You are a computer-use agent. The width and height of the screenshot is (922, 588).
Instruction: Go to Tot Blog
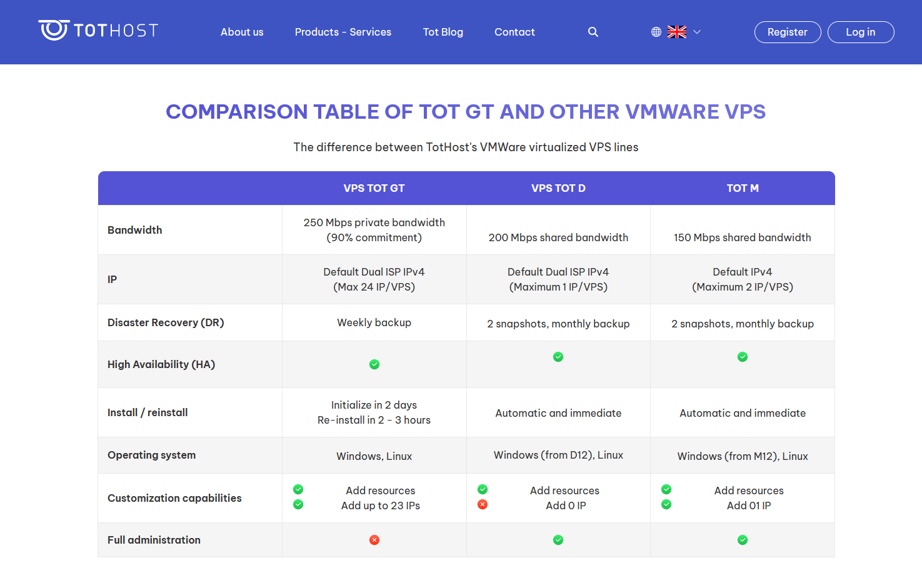pos(443,32)
